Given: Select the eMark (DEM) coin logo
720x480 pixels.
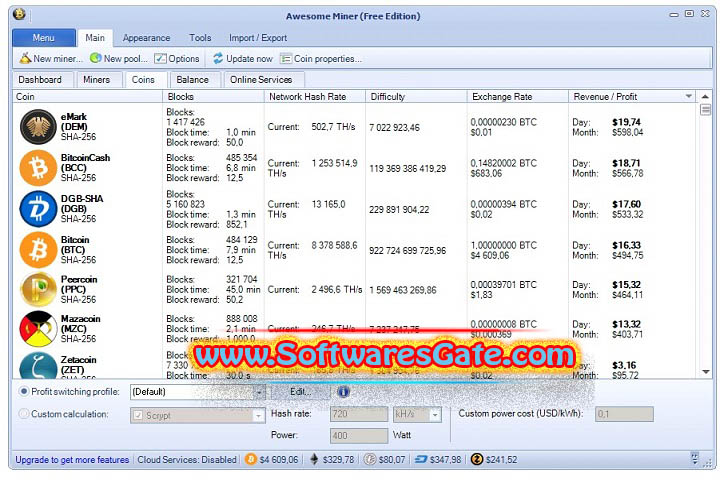Looking at the screenshot, I should 38,127.
